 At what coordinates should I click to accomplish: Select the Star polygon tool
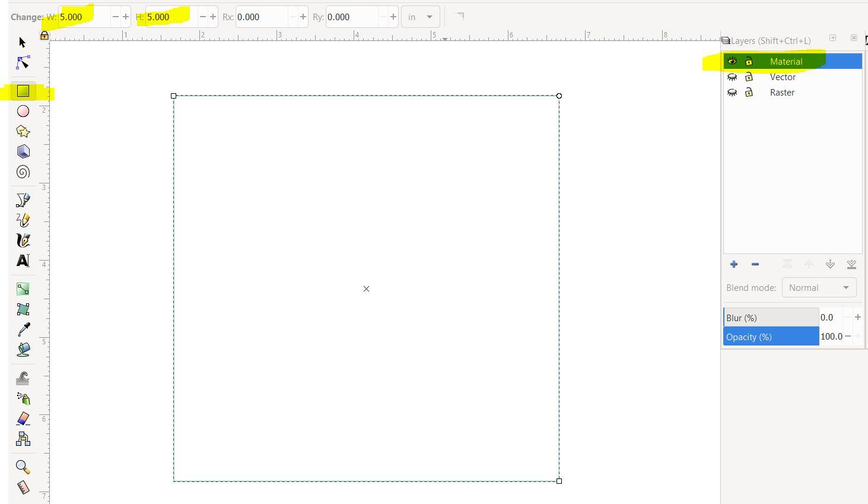(23, 131)
